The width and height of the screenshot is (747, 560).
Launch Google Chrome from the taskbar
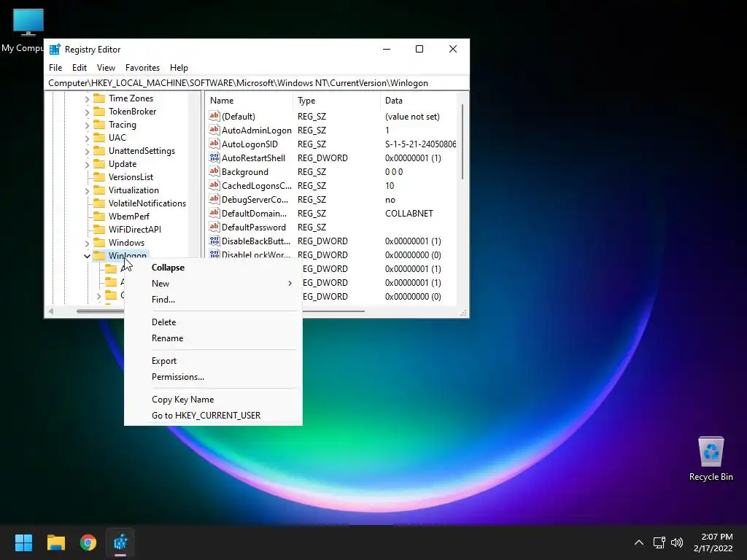coord(88,542)
